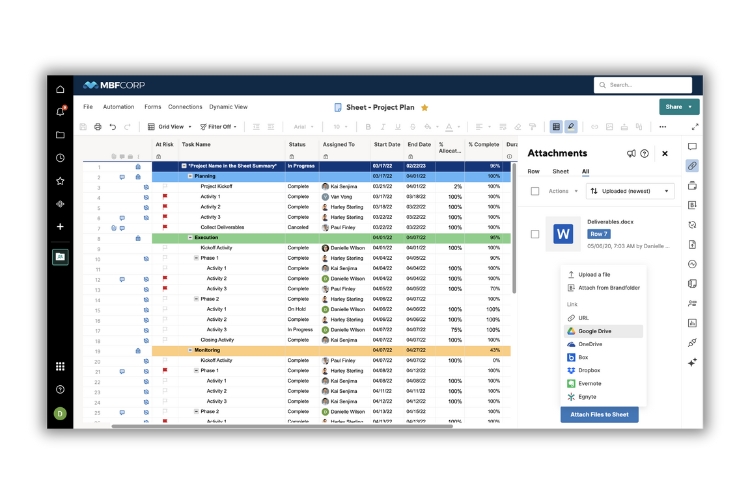Toggle the At Risk flag for Project Kickoff
Image resolution: width=750 pixels, height=500 pixels.
tap(165, 186)
